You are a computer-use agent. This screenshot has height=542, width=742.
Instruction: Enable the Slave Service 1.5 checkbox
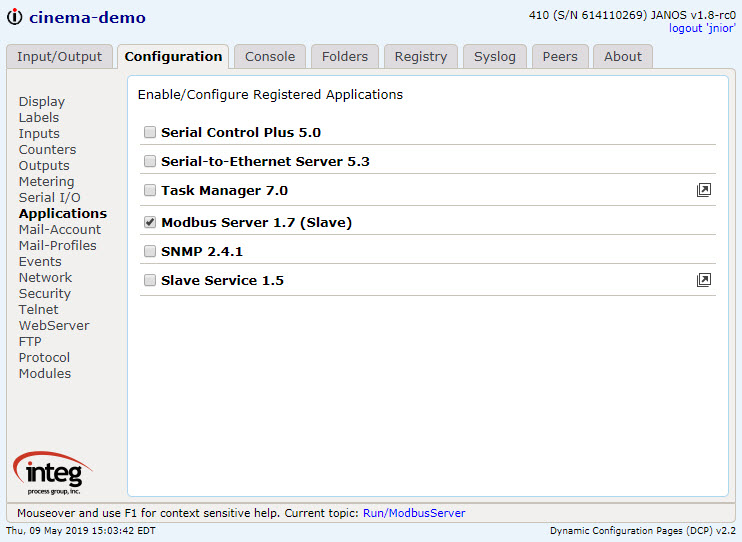[150, 280]
